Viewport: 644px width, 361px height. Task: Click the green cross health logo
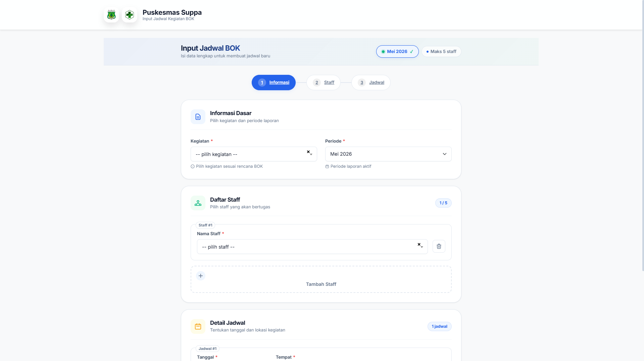(130, 15)
